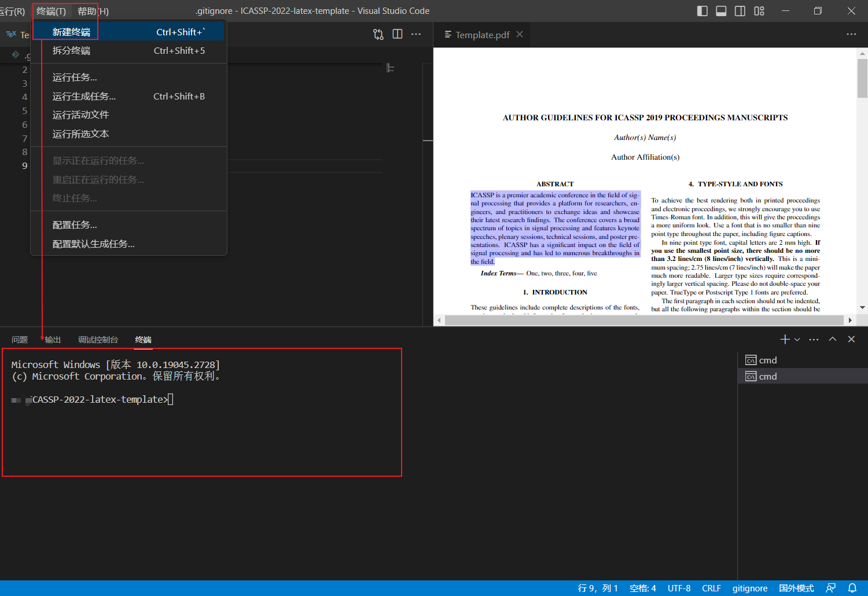Maximize the panel with the up chevron
Screen dimensions: 868x596
[832, 339]
